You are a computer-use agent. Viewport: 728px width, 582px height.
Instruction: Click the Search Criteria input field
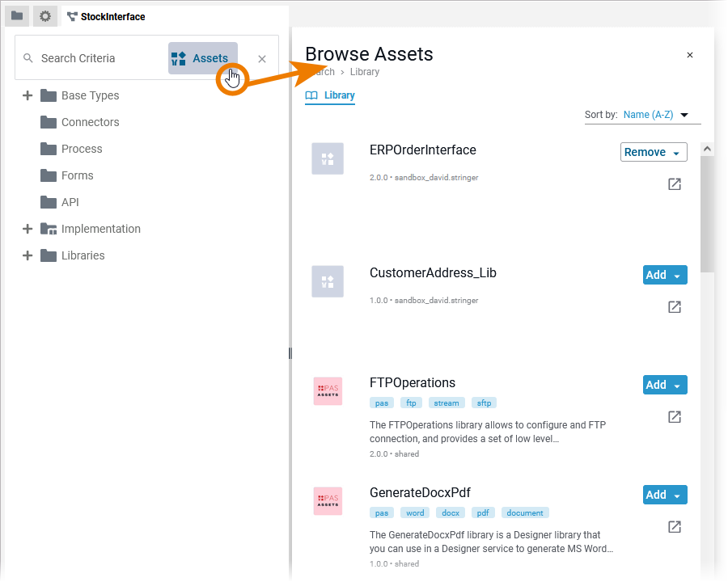click(89, 58)
